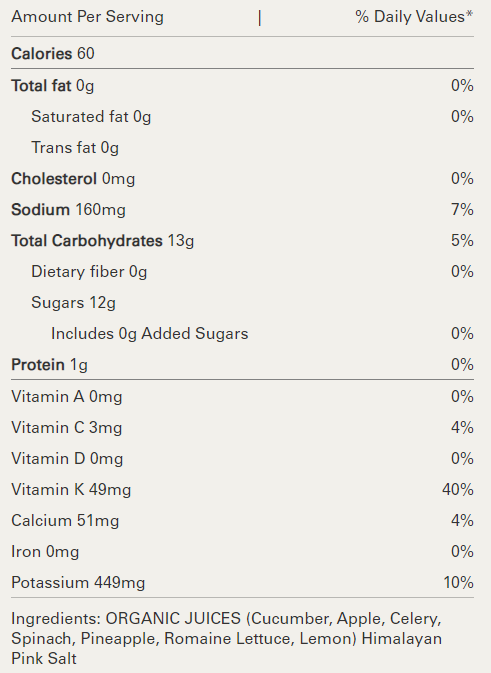Screen dimensions: 491x673
Task: Click the Potassium 449mg line
Action: 242,583
